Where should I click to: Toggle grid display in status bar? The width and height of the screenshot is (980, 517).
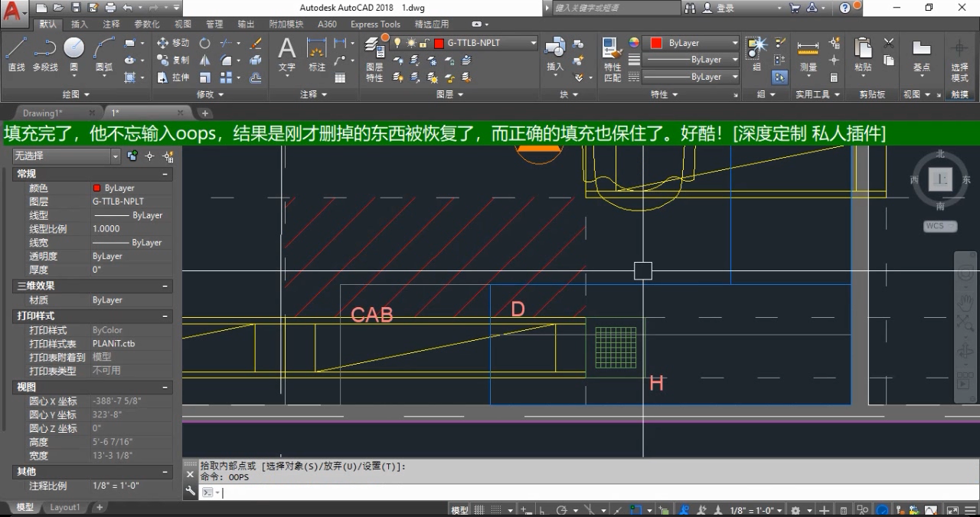[x=479, y=510]
